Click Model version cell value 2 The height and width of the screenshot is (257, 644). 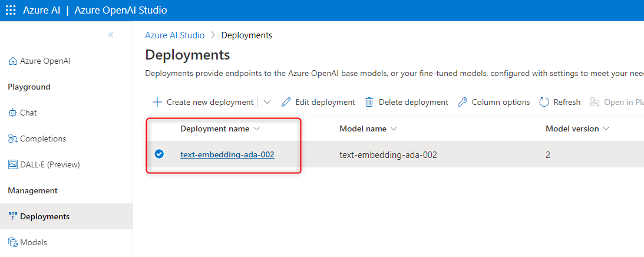548,154
